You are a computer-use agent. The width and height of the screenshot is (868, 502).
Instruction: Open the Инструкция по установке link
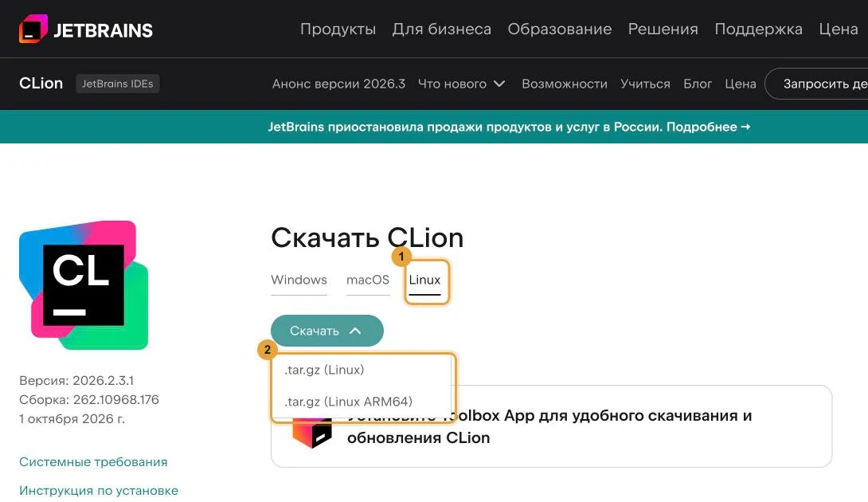click(x=99, y=490)
